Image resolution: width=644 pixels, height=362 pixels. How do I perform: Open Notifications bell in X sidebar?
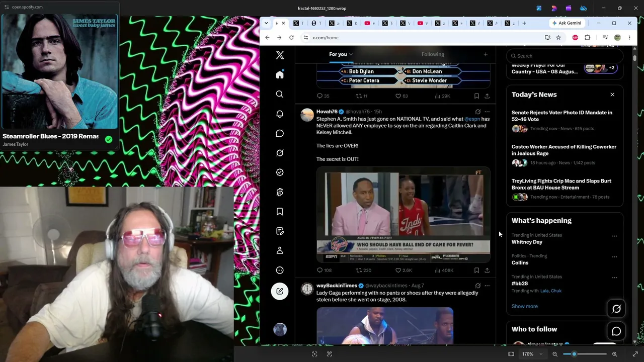point(280,114)
